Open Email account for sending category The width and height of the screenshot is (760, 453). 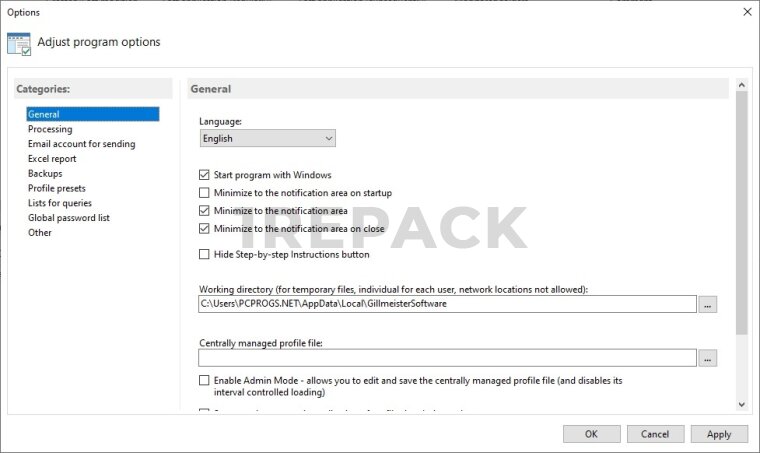coord(81,144)
